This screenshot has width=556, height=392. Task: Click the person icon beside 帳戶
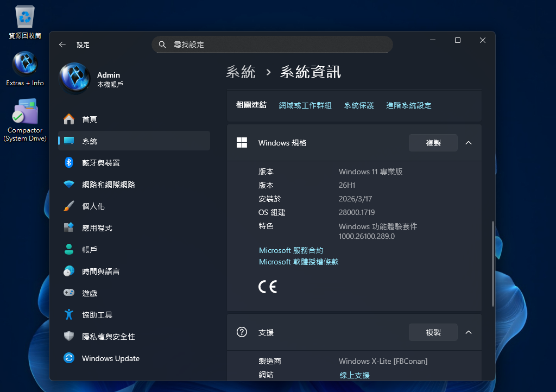(69, 249)
